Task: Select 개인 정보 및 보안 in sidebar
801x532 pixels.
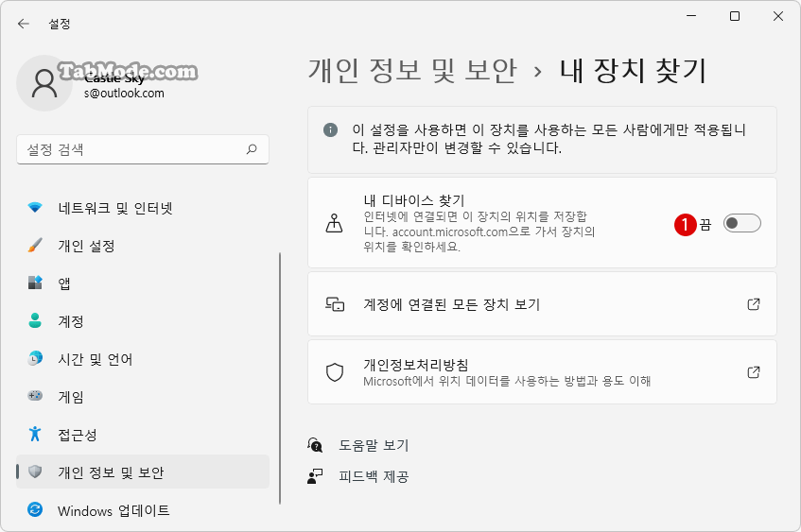Action: coord(143,472)
